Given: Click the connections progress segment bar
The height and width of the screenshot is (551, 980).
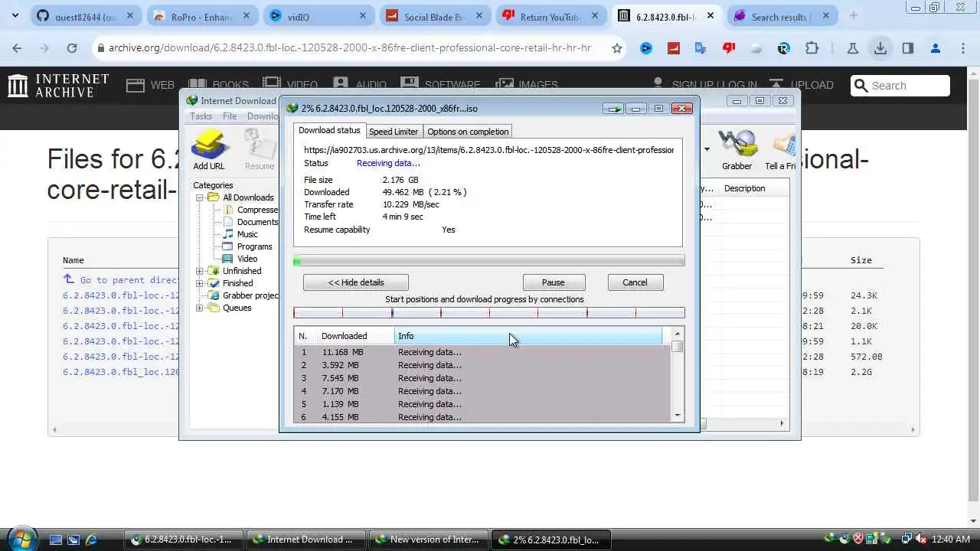Looking at the screenshot, I should (x=488, y=312).
